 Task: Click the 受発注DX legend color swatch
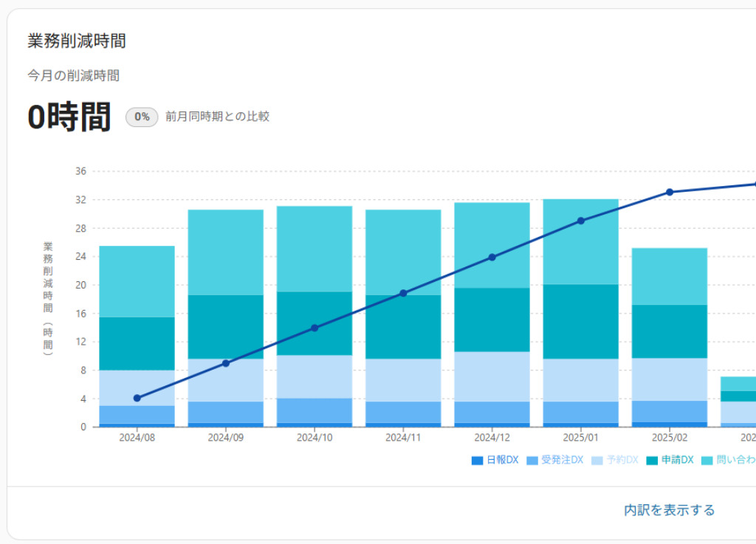[x=532, y=461]
